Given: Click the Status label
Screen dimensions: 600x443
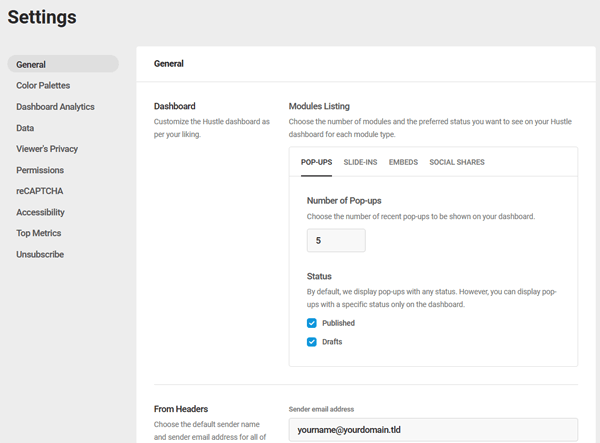Looking at the screenshot, I should tap(319, 276).
